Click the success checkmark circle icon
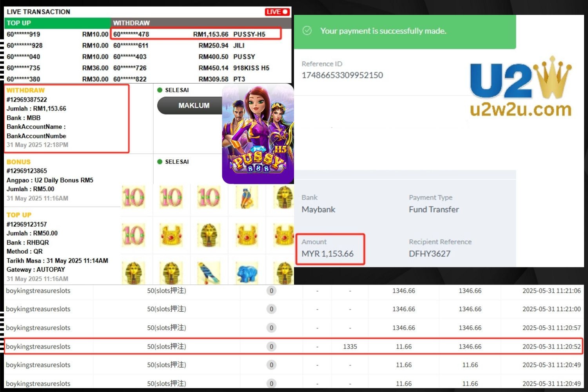588x392 pixels. pyautogui.click(x=307, y=31)
